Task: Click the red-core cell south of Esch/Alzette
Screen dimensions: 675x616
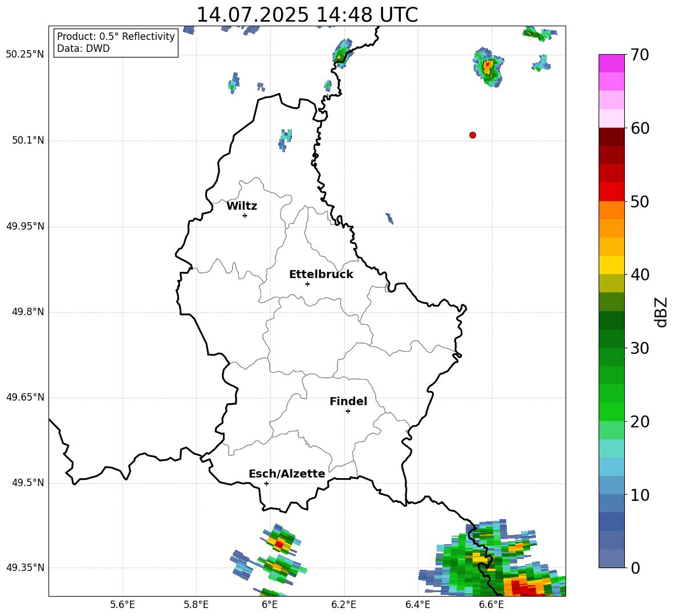Action: point(280,541)
